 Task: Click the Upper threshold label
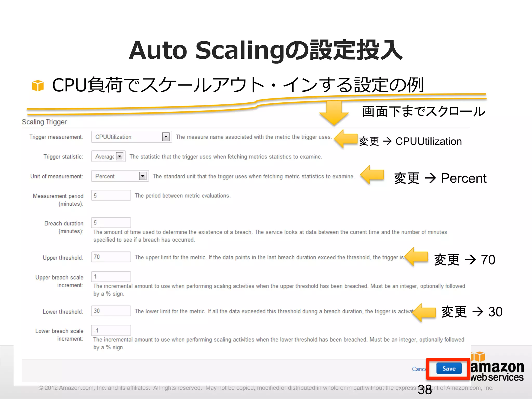(63, 258)
